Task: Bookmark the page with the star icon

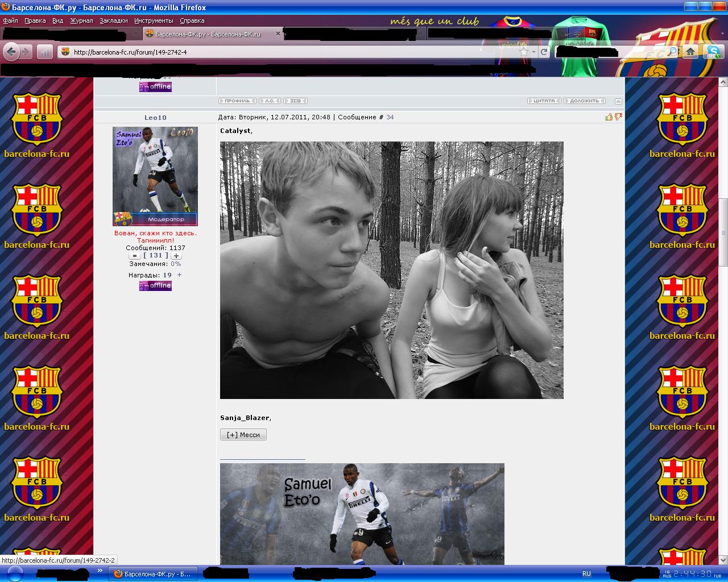Action: [524, 52]
